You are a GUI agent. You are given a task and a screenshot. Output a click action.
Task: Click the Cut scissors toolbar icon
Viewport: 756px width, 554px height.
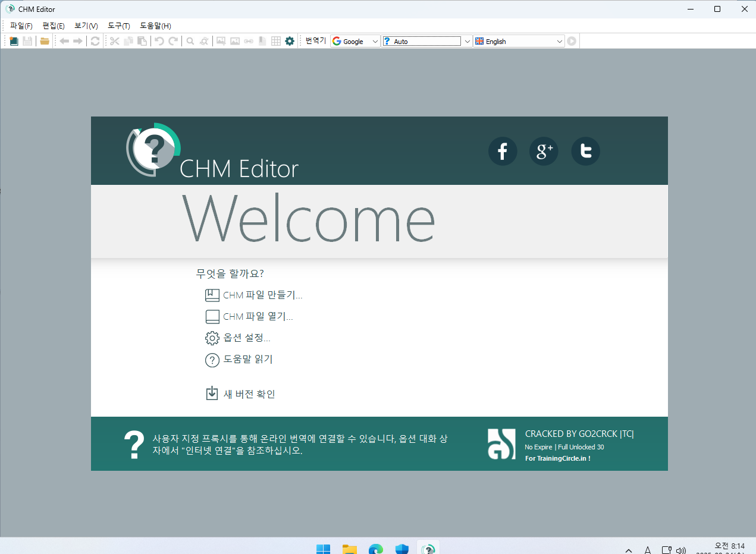click(115, 41)
